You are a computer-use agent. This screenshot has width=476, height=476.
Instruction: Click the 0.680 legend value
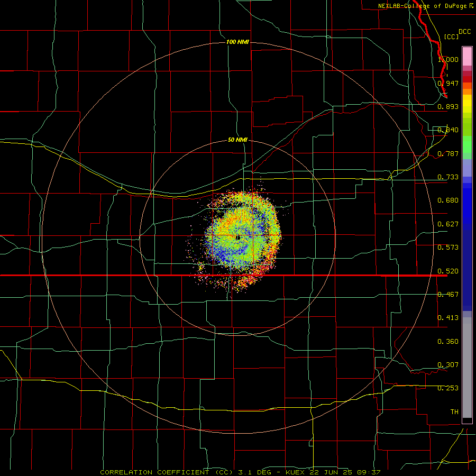click(448, 200)
